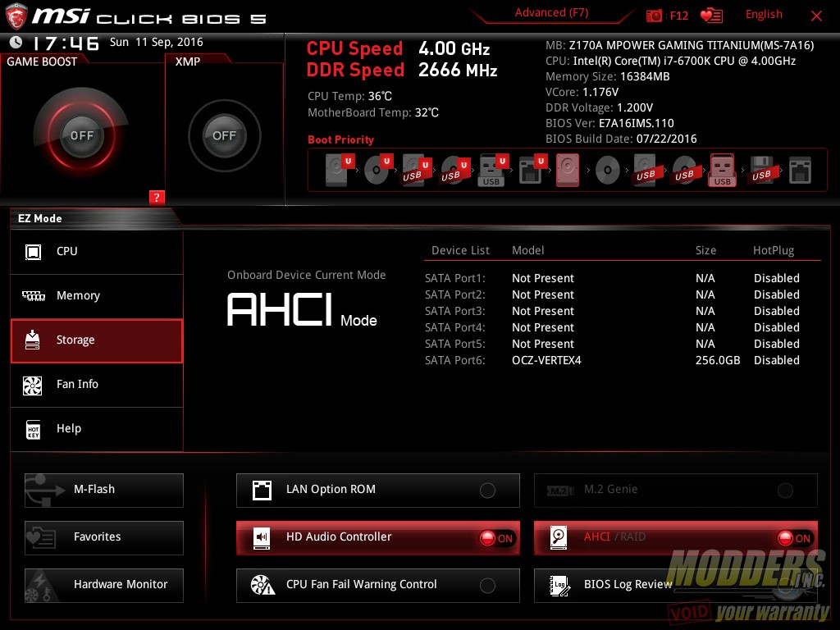
Task: Click the MSI dragon shield logo
Action: tap(16, 16)
